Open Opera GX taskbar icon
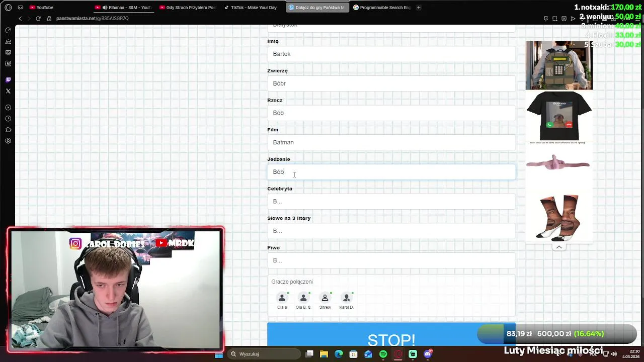The height and width of the screenshot is (362, 644). (398, 354)
